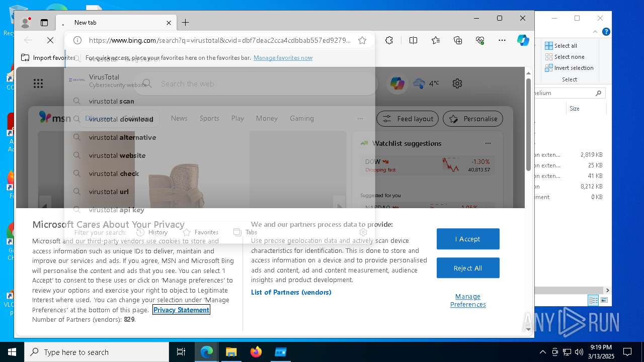Choose virustotal scan suggestion
Viewport: 644px width, 362px height.
[x=219, y=101]
